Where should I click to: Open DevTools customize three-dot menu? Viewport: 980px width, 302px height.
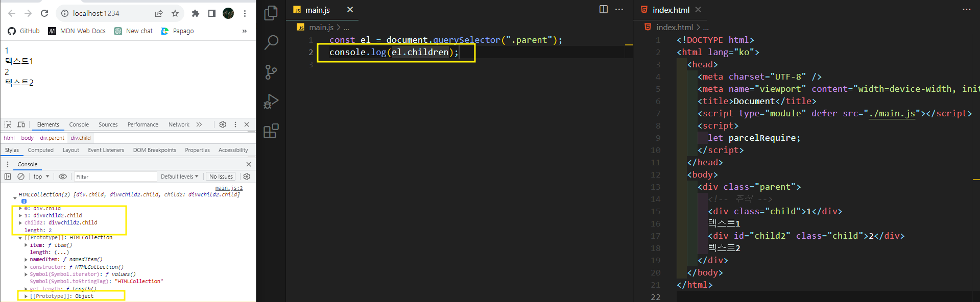click(235, 124)
